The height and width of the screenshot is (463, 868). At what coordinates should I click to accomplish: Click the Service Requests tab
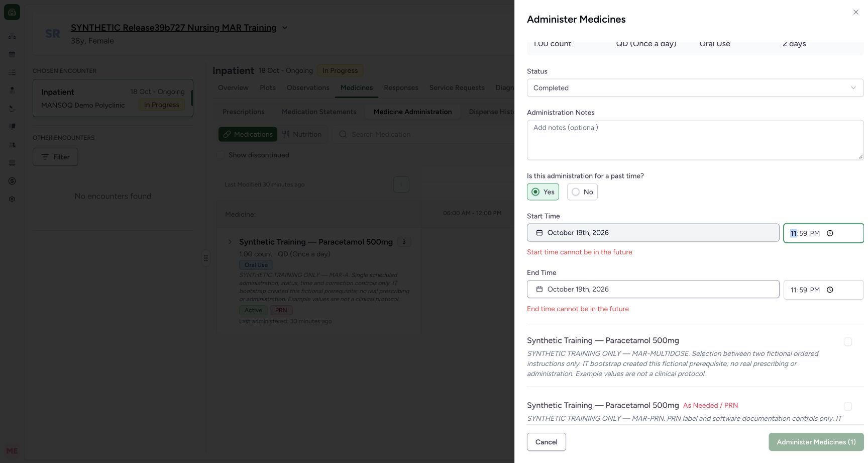point(457,87)
